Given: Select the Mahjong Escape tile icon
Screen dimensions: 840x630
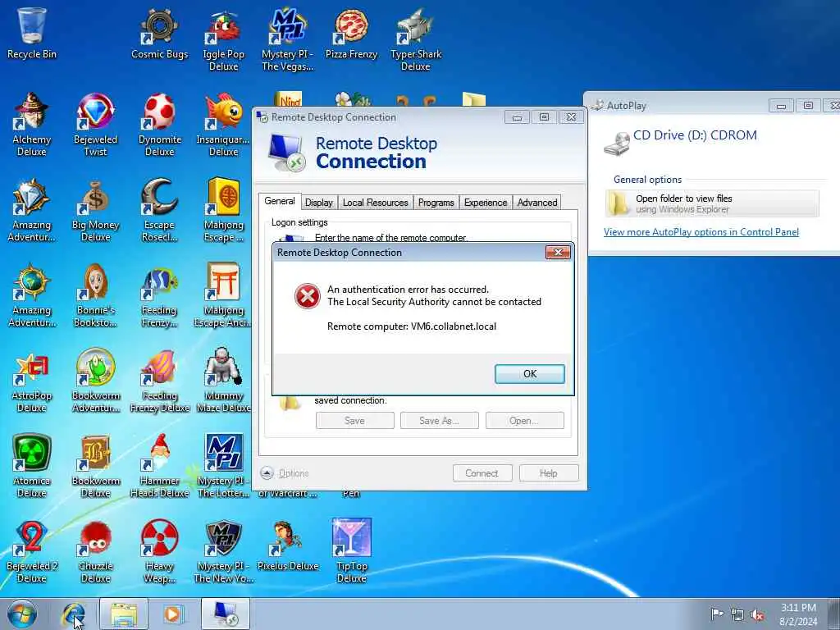Looking at the screenshot, I should pyautogui.click(x=223, y=210).
